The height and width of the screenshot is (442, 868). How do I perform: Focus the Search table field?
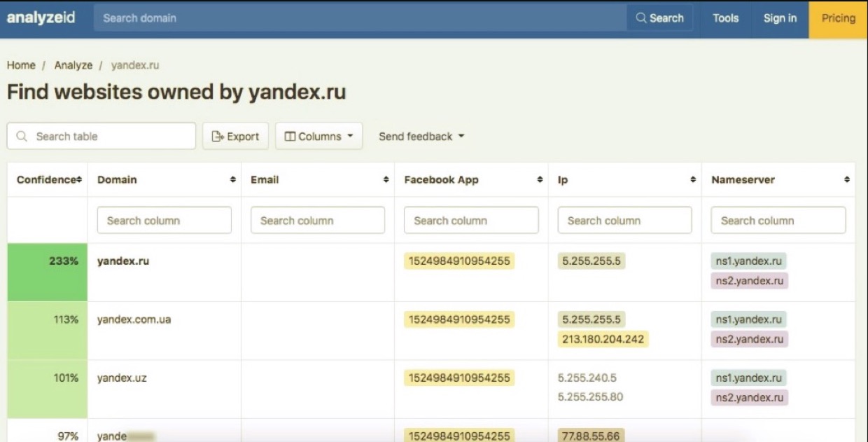[x=101, y=136]
